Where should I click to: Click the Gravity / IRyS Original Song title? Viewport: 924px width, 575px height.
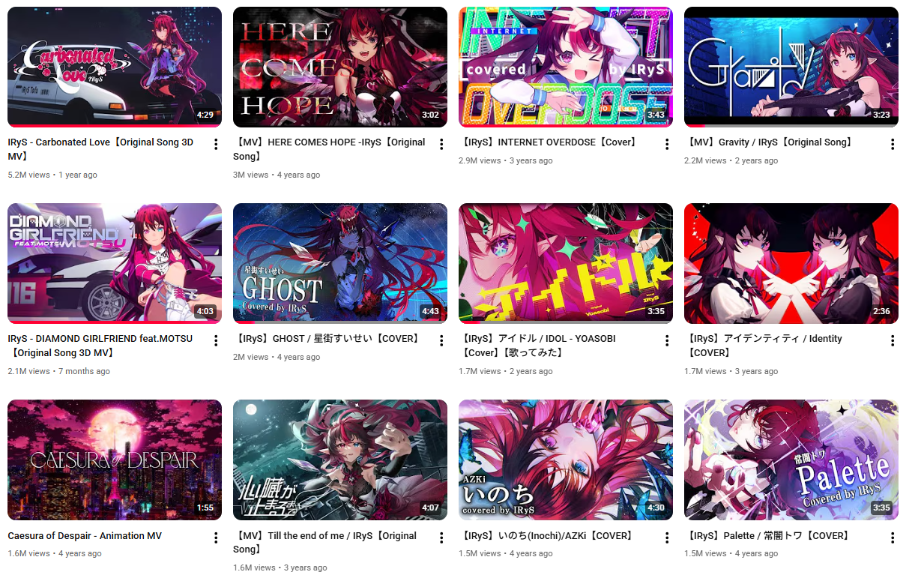pos(768,142)
